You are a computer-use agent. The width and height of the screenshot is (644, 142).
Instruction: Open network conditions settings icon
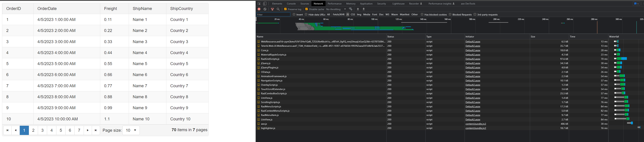pos(350,9)
